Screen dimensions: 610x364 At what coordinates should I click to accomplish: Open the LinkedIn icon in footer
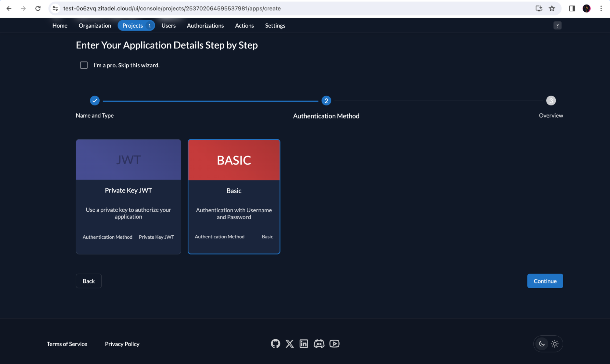tap(304, 344)
